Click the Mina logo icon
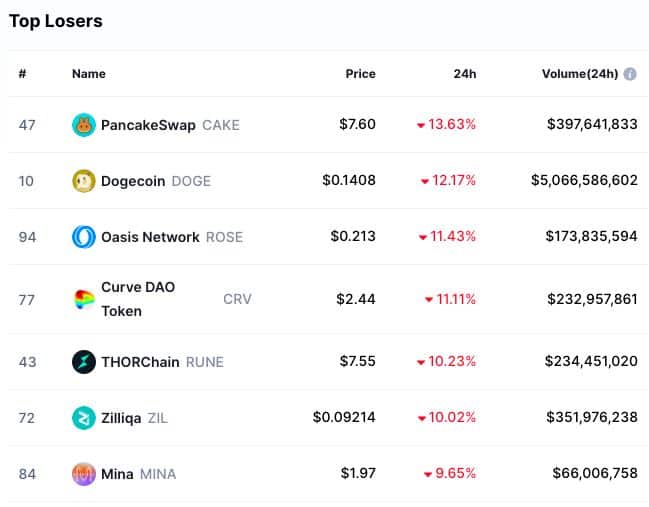 84,473
